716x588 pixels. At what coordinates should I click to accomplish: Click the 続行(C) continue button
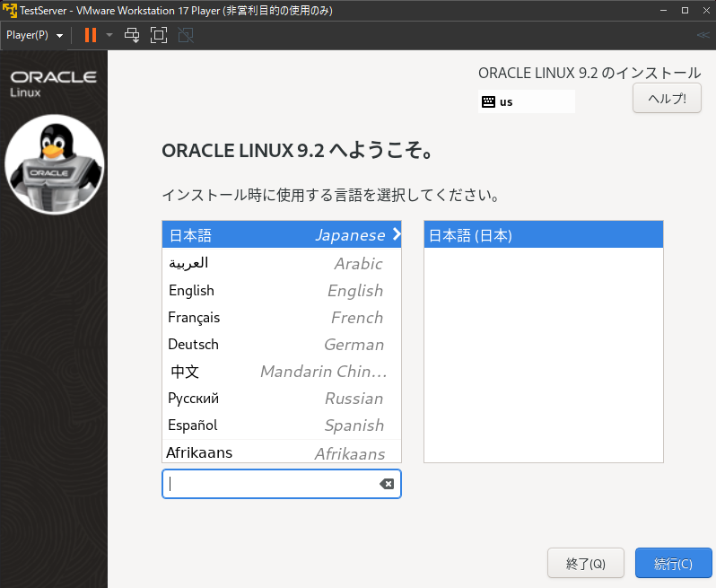pyautogui.click(x=673, y=563)
